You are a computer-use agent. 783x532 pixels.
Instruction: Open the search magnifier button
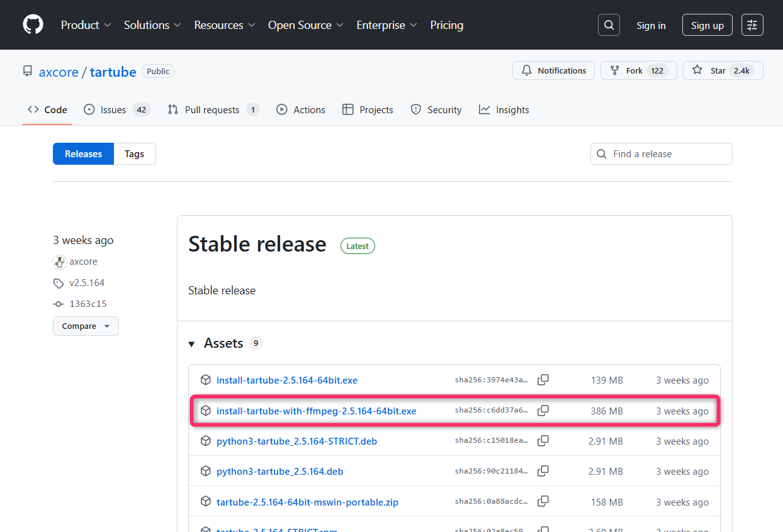[x=609, y=25]
